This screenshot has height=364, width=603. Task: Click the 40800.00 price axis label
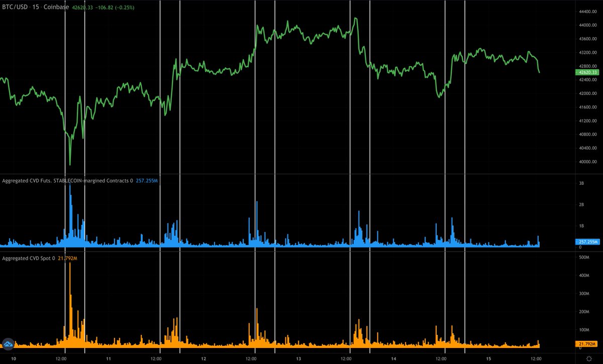point(587,135)
